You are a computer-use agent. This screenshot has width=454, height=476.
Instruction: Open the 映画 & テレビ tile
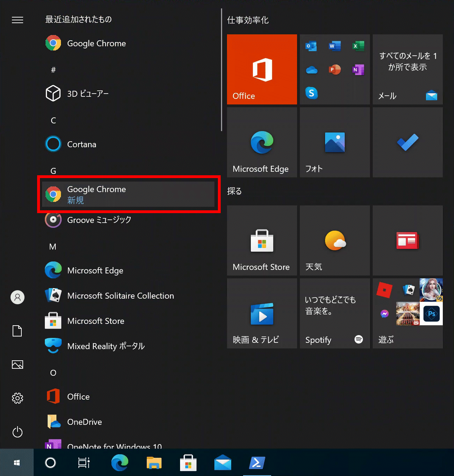tap(262, 313)
